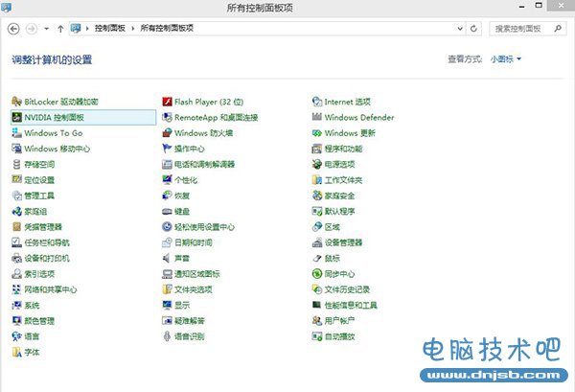Expand the chevron before 控制面板 breadcrumb
This screenshot has height=392, width=575.
point(87,28)
